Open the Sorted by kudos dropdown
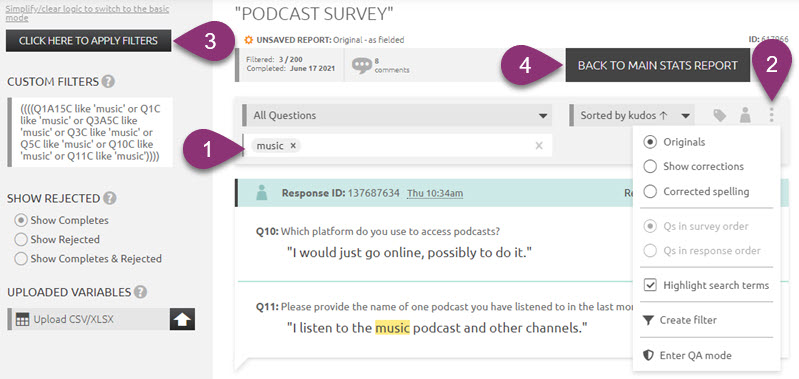 click(x=632, y=115)
